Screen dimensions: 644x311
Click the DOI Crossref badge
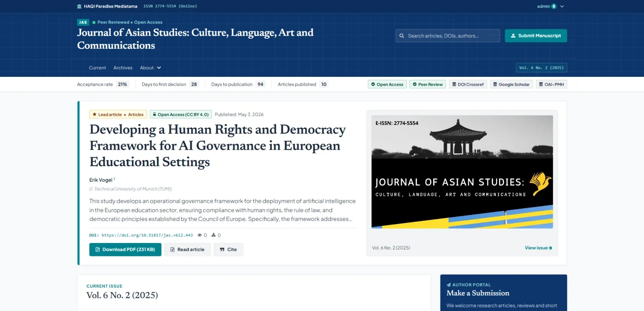click(x=468, y=84)
